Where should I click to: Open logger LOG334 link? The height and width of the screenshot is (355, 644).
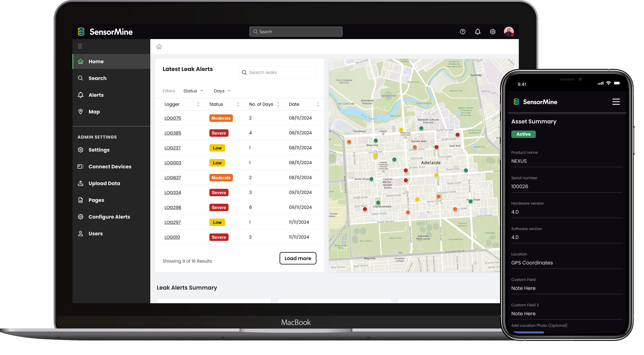pos(173,193)
